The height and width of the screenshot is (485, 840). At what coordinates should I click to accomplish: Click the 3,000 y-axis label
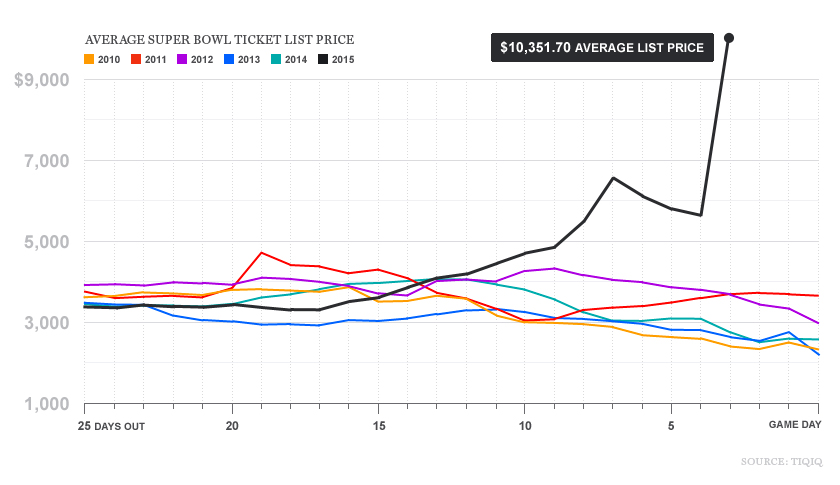[46, 323]
